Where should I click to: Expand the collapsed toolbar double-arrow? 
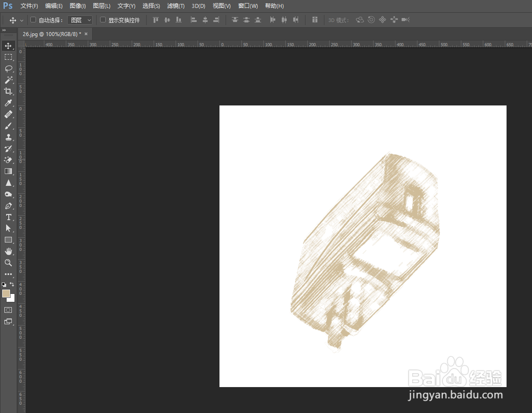coord(4,30)
